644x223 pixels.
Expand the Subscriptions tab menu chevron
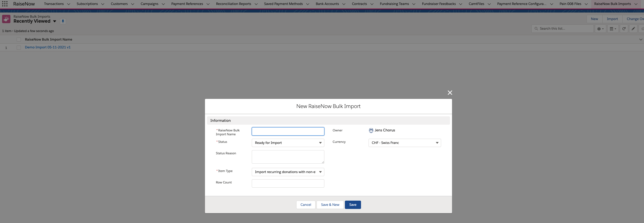(x=103, y=4)
